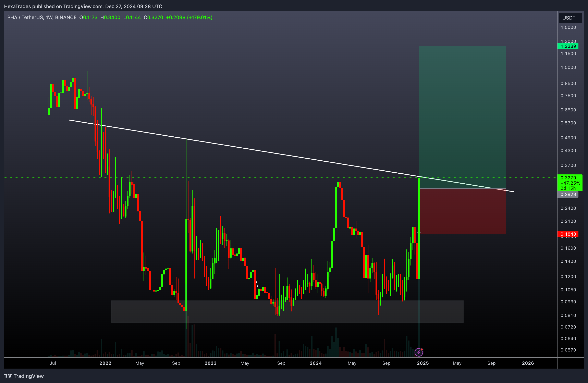This screenshot has height=383, width=588.
Task: Click the Jul time axis label
Action: (x=53, y=363)
